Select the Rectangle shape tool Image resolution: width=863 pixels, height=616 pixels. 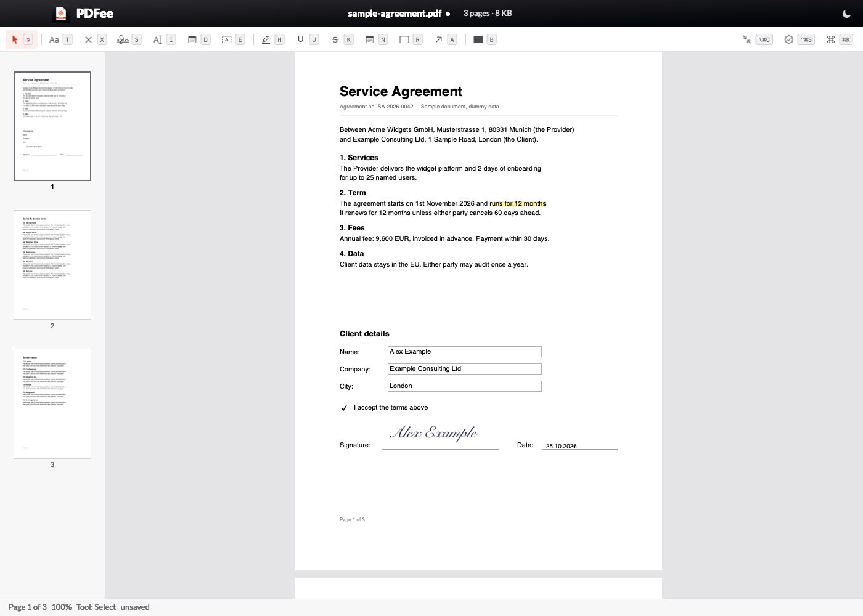(x=411, y=39)
